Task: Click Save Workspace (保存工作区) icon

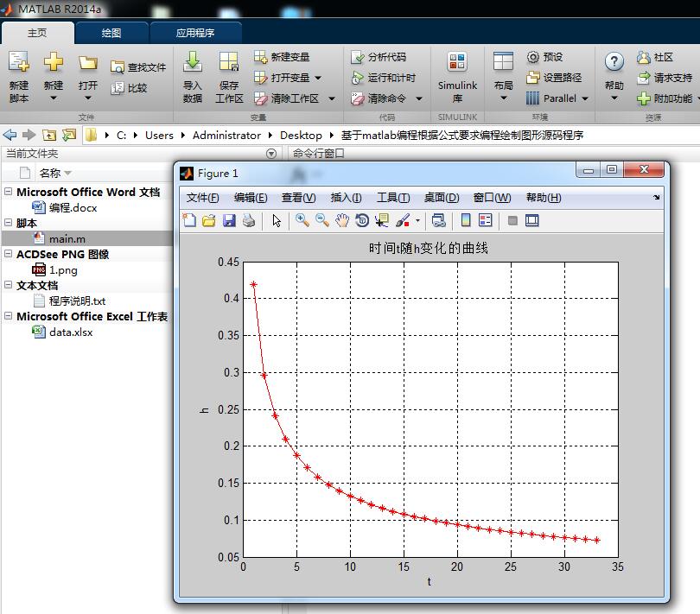Action: click(229, 61)
